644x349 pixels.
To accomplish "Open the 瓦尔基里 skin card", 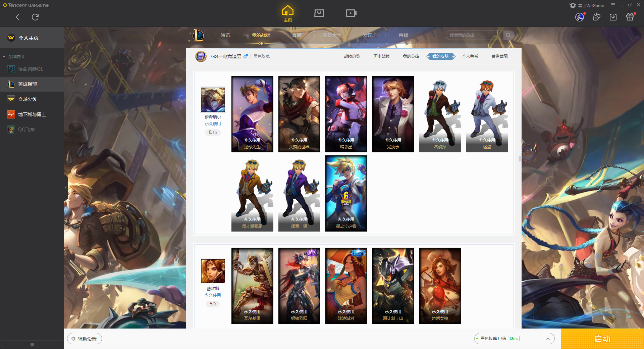I will (x=252, y=286).
